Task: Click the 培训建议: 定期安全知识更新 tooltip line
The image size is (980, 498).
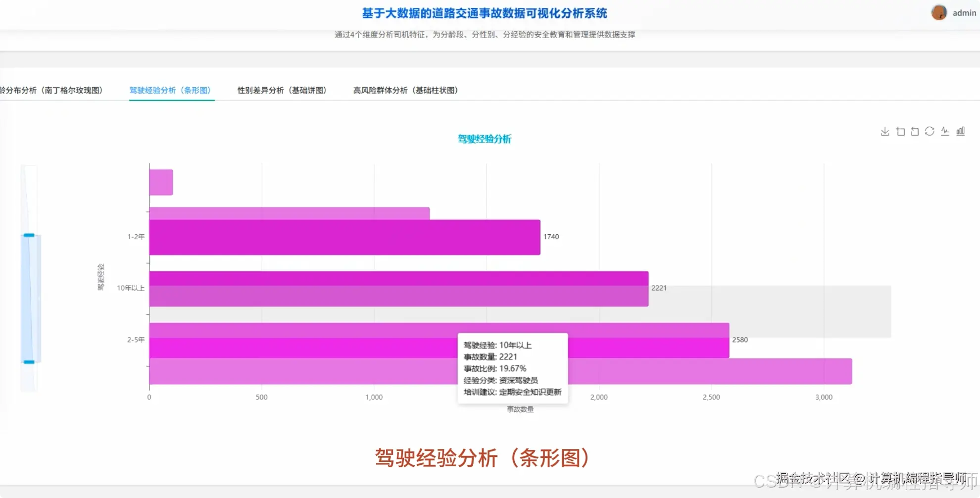Action: (513, 392)
